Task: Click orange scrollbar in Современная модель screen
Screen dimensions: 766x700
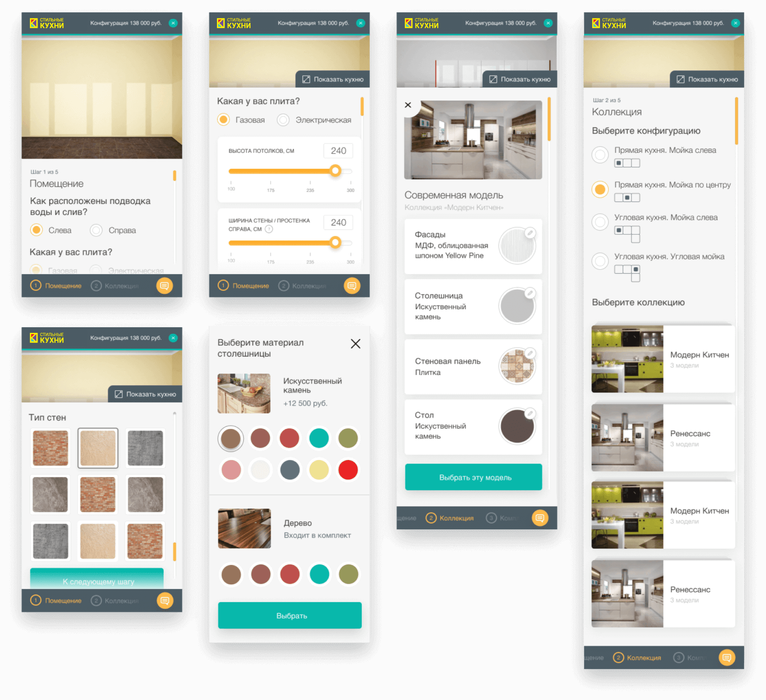Action: tap(549, 118)
